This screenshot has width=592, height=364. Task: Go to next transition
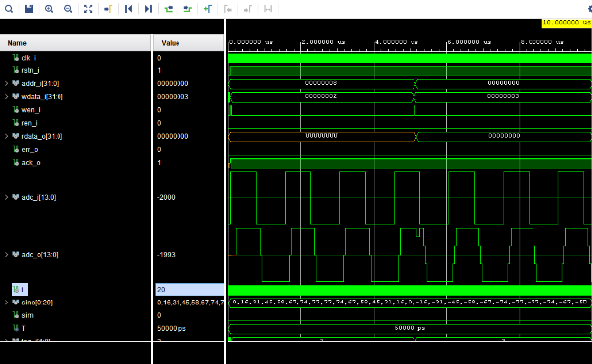coord(187,9)
